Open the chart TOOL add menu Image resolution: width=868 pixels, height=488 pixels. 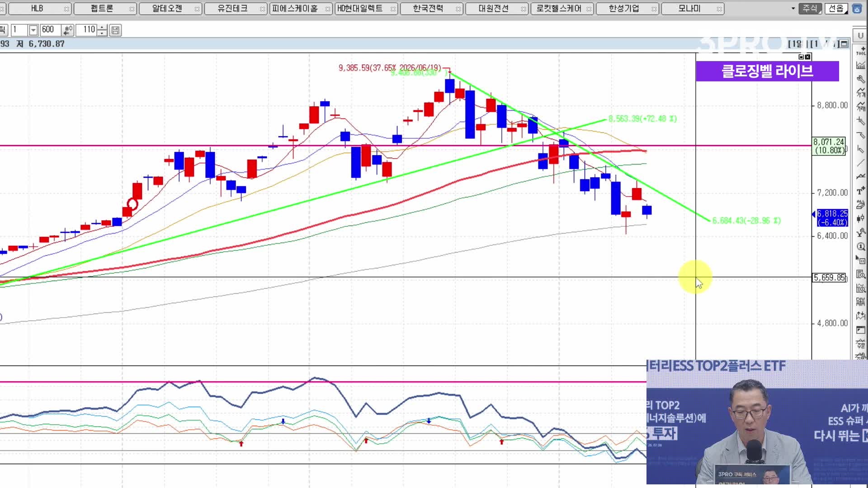[x=861, y=51]
